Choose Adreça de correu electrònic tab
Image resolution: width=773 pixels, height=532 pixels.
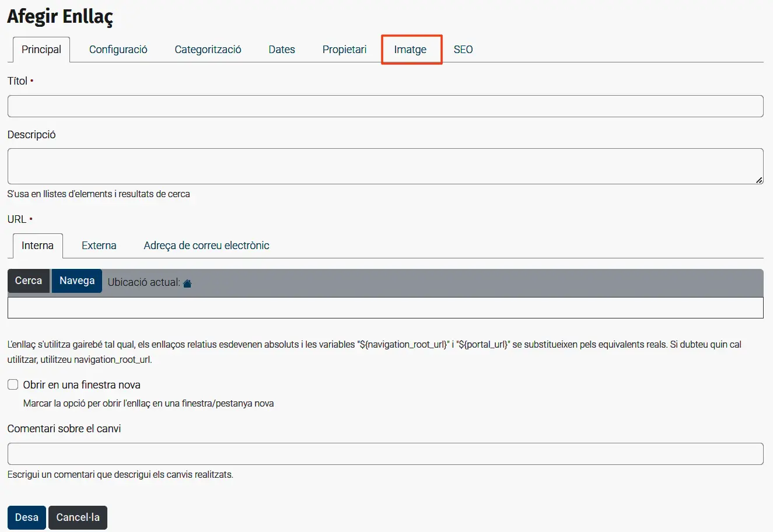[207, 246]
